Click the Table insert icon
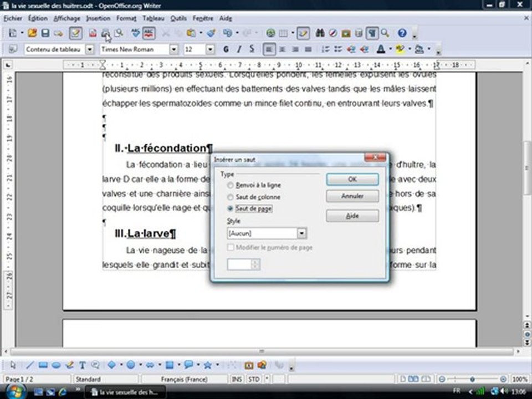 pos(283,33)
